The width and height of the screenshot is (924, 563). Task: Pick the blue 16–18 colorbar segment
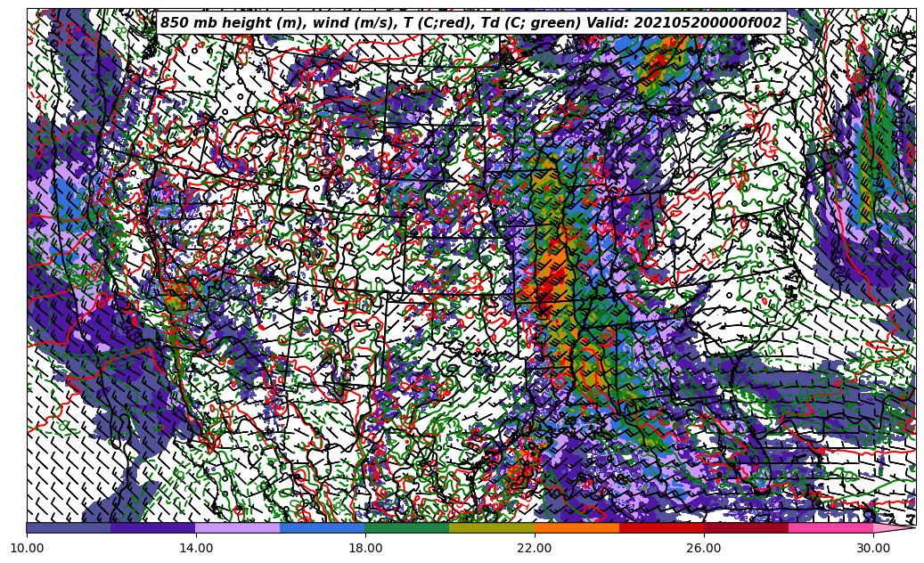[323, 528]
